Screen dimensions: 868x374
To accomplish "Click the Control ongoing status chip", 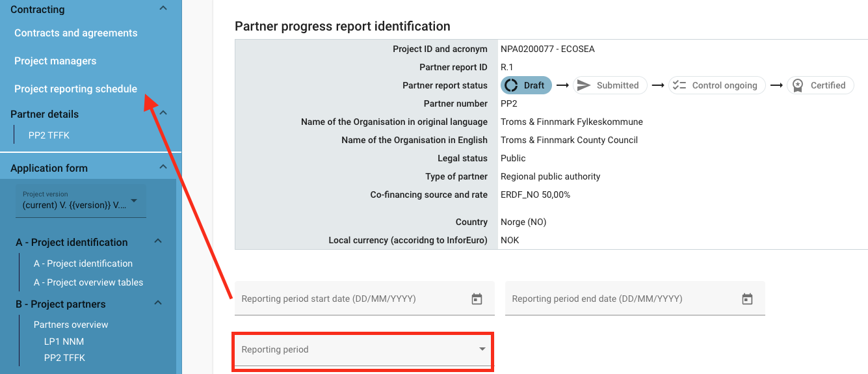I will pyautogui.click(x=717, y=85).
